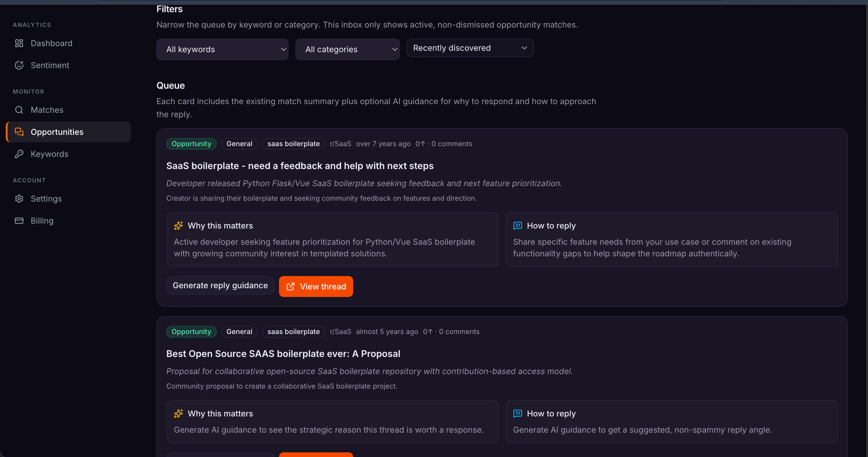Click the Keywords key icon
This screenshot has height=457, width=868.
[19, 154]
